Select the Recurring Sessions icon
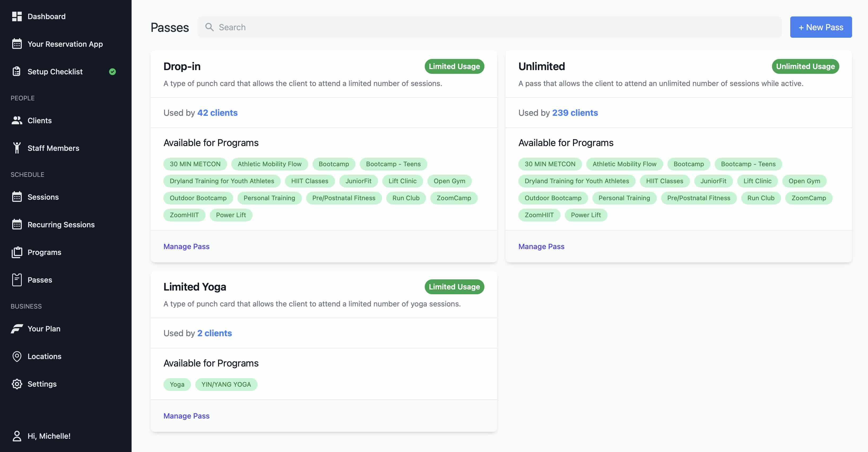 [17, 224]
